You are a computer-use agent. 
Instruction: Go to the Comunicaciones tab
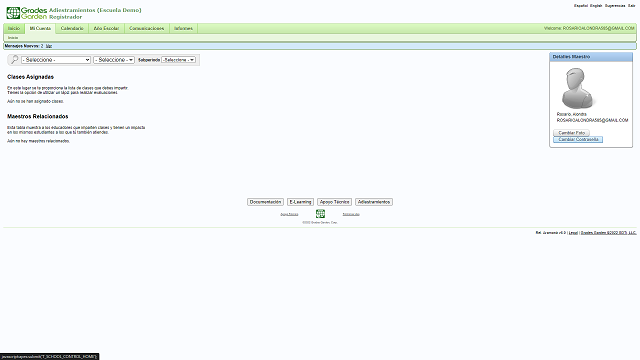[x=147, y=29]
